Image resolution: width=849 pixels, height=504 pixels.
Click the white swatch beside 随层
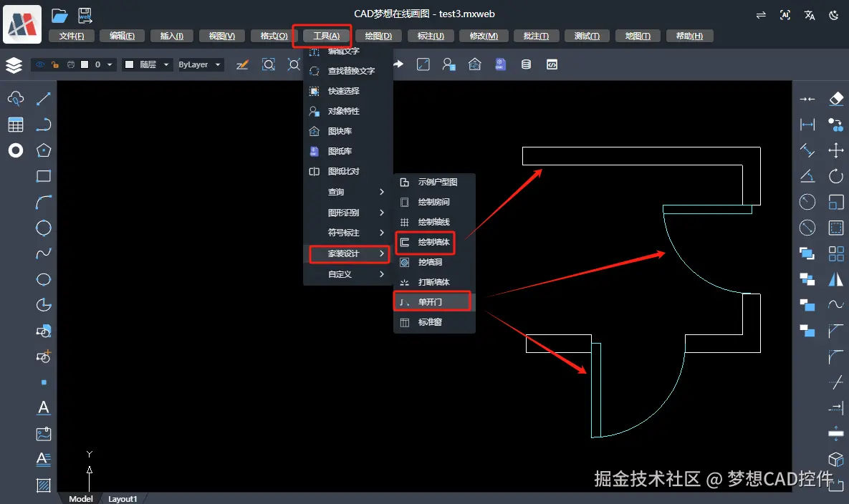[130, 65]
